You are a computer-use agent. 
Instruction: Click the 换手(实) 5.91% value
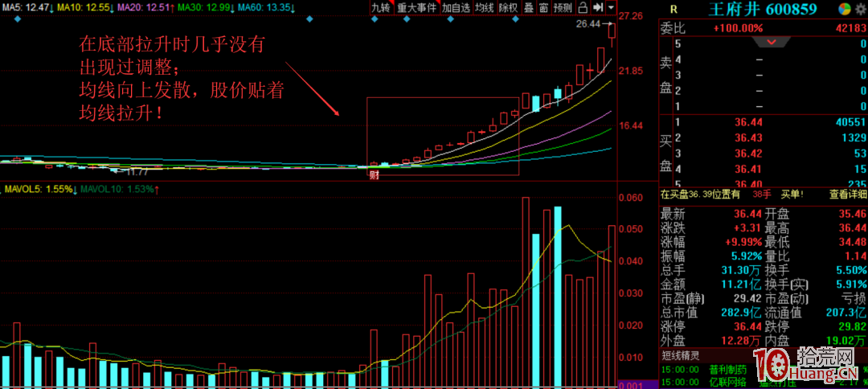pyautogui.click(x=850, y=285)
